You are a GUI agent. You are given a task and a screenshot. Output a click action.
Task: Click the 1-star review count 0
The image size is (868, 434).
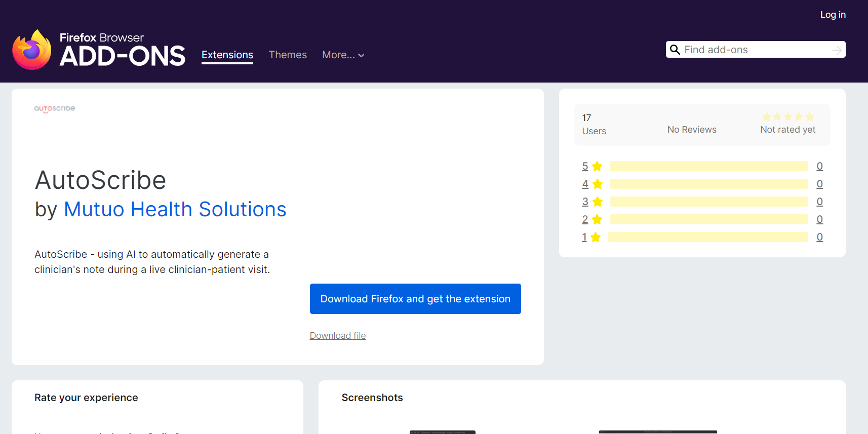[x=820, y=237]
